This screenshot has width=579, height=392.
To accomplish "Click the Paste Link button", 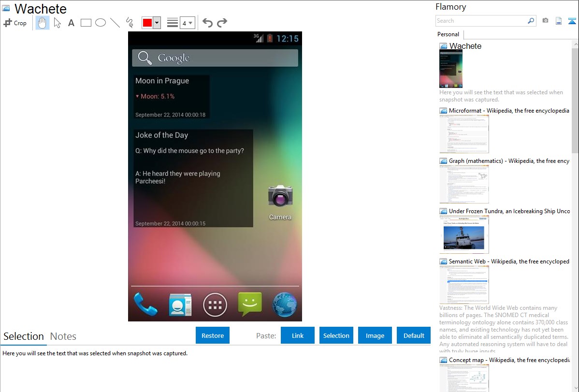I will click(298, 335).
